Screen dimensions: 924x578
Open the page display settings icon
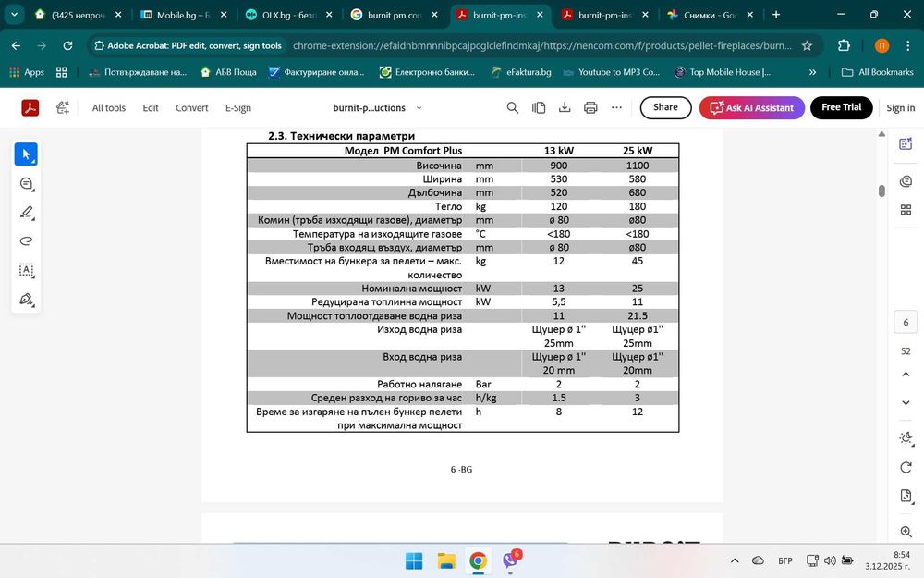coord(906,496)
